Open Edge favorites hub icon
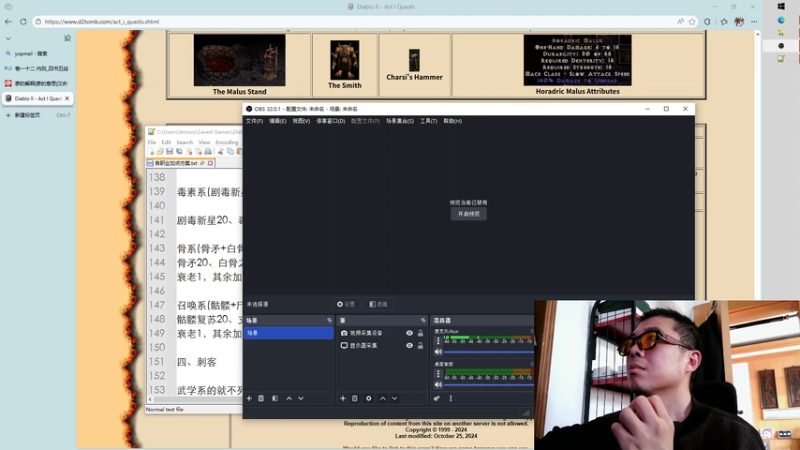This screenshot has height=450, width=800. click(724, 21)
